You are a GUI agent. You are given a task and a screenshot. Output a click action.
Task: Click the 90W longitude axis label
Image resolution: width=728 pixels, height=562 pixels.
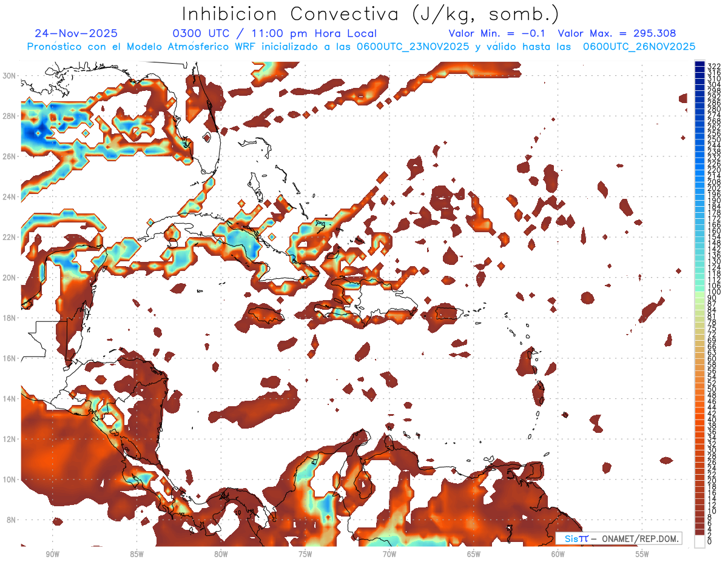pos(53,554)
